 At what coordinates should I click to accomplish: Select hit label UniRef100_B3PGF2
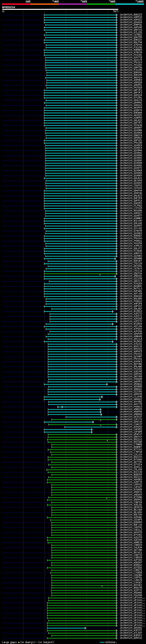point(131,635)
